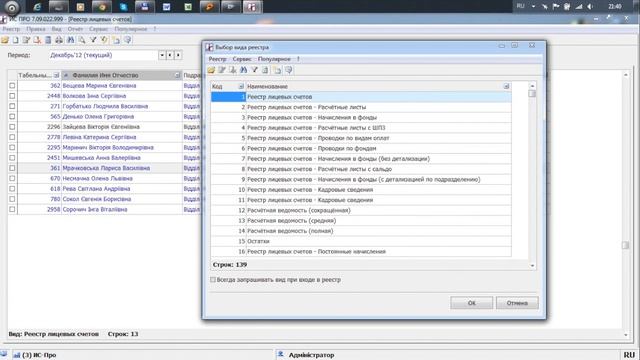This screenshot has height=360, width=640.
Task: Click the print icon in main toolbar
Action: pyautogui.click(x=59, y=40)
